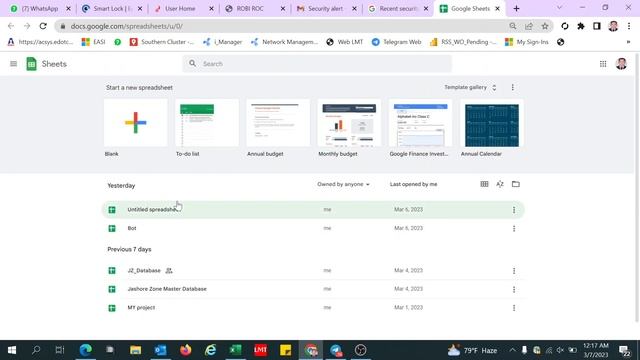The width and height of the screenshot is (640, 360).
Task: Click the Chrome profile avatar in toolbar
Action: (x=613, y=26)
